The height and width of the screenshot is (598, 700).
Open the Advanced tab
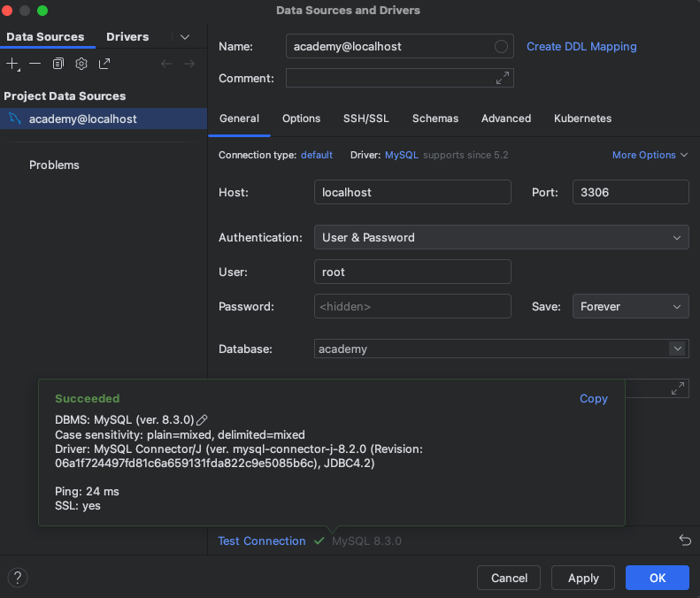click(506, 119)
